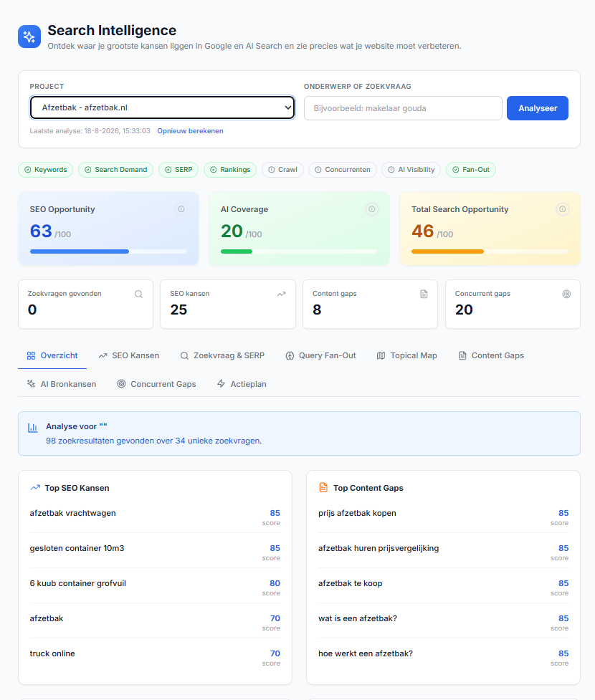
Task: Select the afzetbak huren prijsvergelijking row
Action: (443, 552)
